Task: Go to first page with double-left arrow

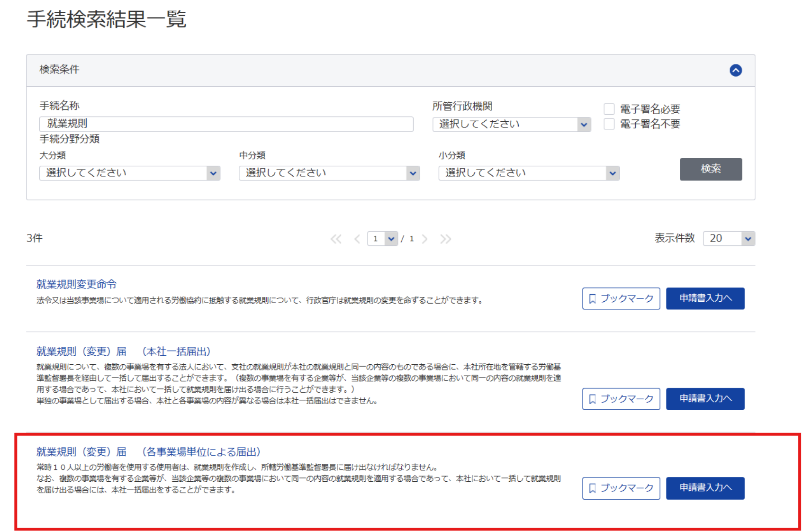Action: click(x=336, y=239)
